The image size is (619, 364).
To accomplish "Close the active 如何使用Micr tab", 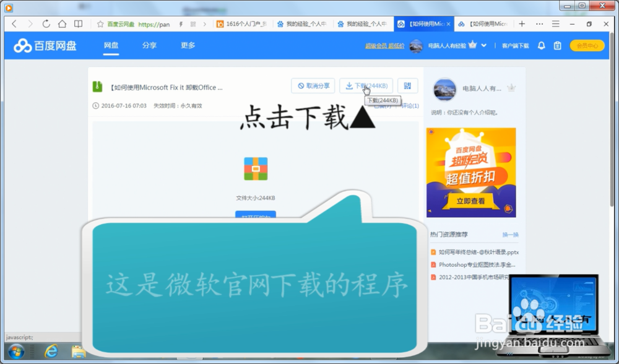I will 448,24.
